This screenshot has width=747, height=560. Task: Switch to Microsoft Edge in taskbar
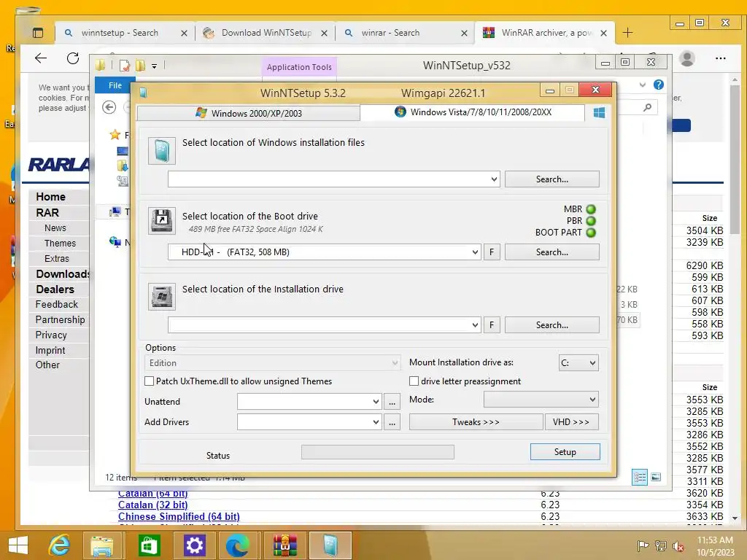tap(237, 545)
